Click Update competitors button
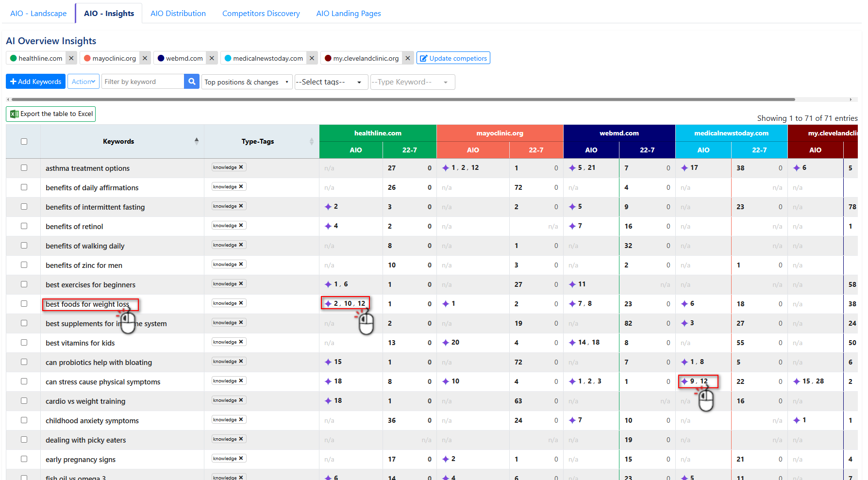 click(453, 58)
